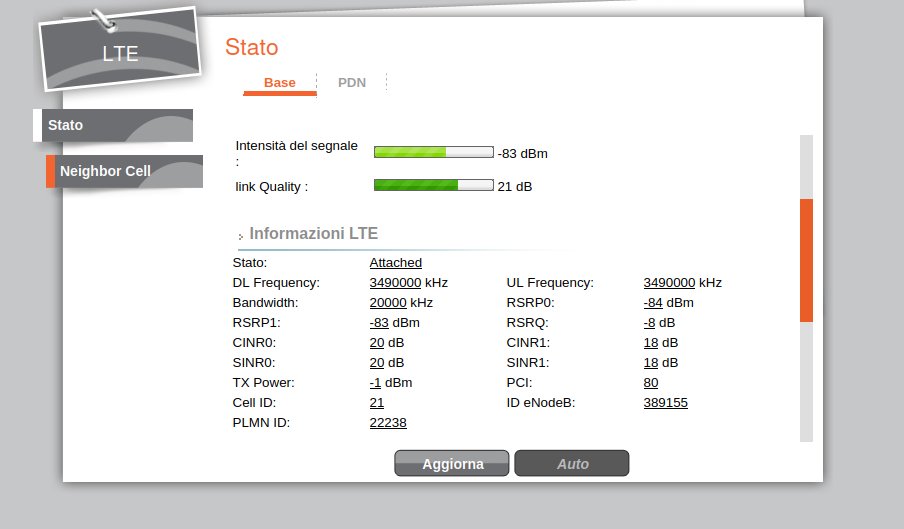Click the ID eNodeB label
This screenshot has height=529, width=904.
pyautogui.click(x=541, y=403)
